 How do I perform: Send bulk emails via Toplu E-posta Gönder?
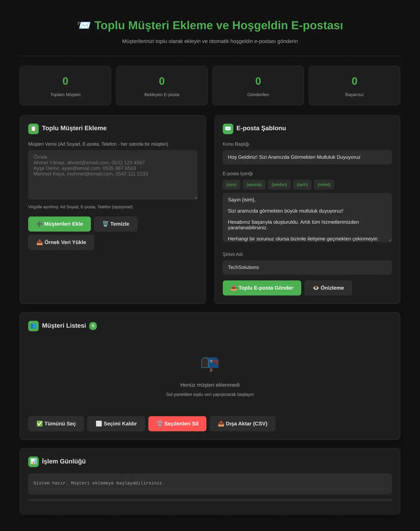(262, 288)
